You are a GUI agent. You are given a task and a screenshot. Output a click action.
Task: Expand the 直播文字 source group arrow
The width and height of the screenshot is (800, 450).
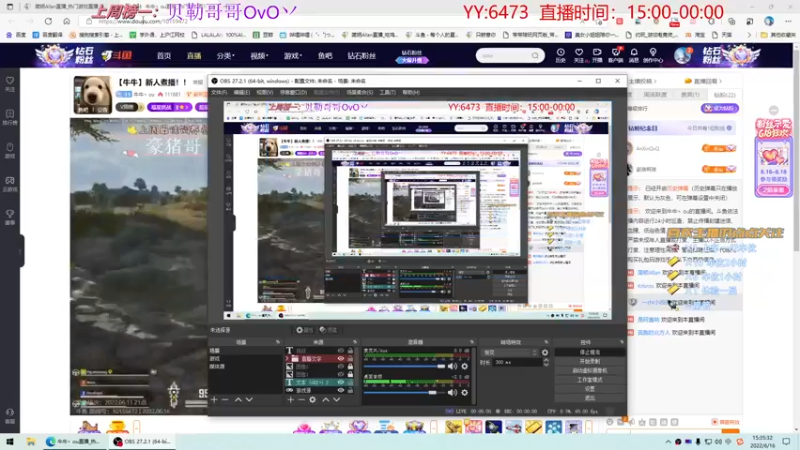pos(288,359)
